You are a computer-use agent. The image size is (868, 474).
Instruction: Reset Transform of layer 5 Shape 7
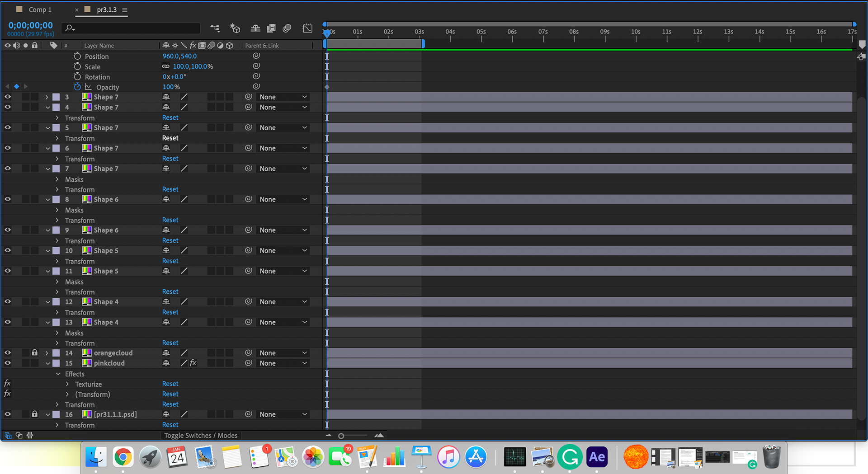click(170, 138)
